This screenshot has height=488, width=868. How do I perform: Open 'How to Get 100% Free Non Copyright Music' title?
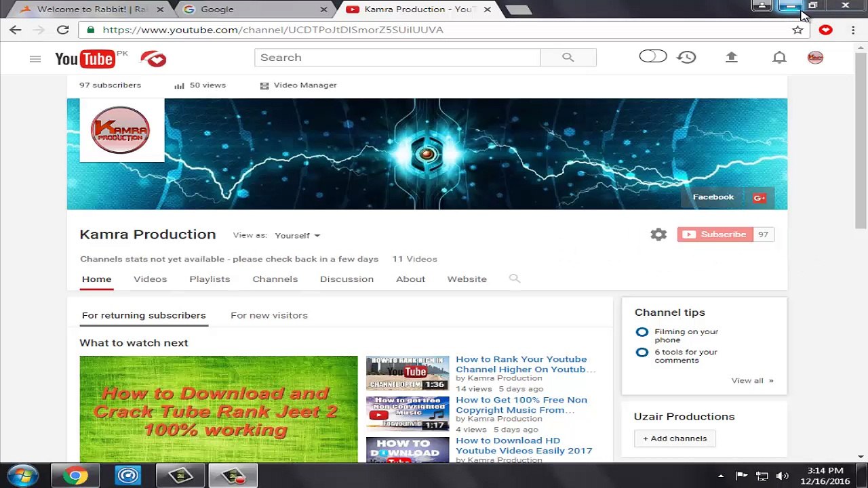coord(521,405)
